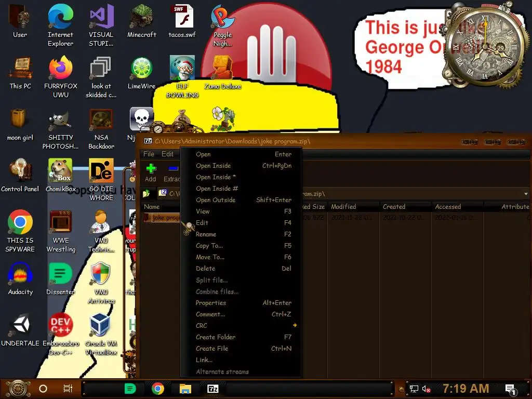The width and height of the screenshot is (532, 399).
Task: Launch Internet Explorer desktop shortcut
Action: click(x=60, y=25)
